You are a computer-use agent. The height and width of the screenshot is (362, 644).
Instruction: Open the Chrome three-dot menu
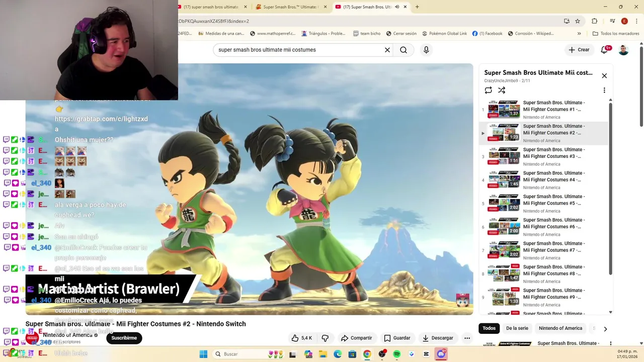click(x=636, y=21)
